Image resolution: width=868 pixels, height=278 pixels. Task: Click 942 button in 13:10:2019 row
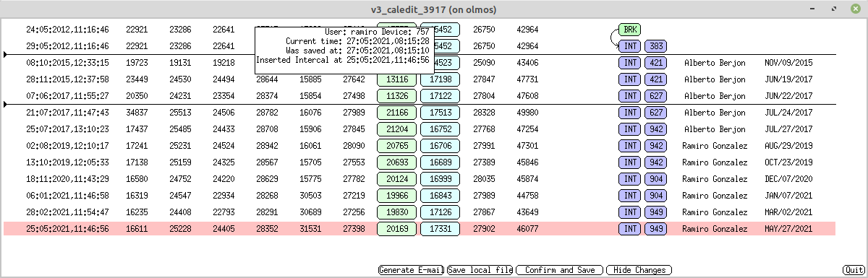pos(655,162)
